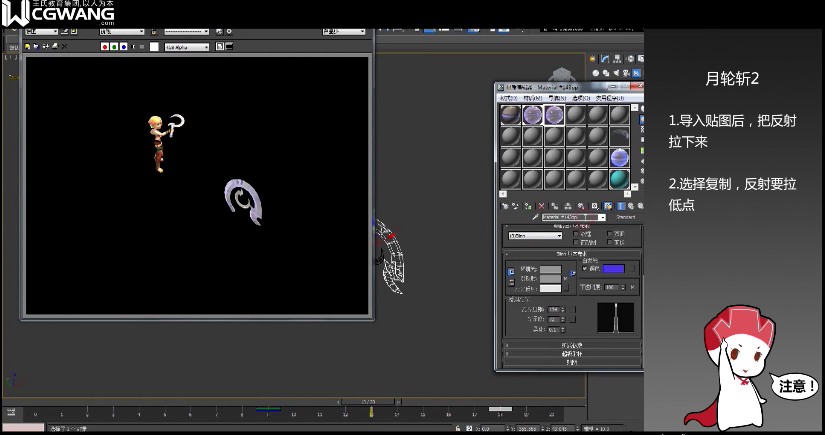Enable the 双面 two-sided checkbox
The image size is (825, 435).
tap(610, 234)
